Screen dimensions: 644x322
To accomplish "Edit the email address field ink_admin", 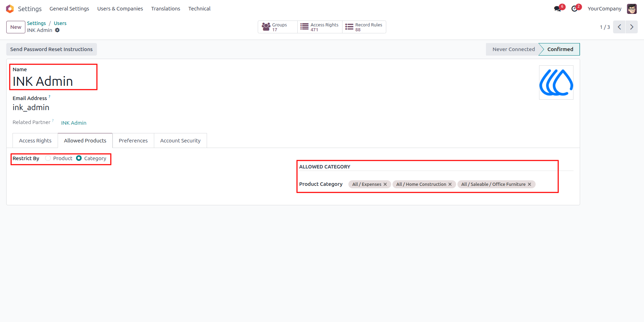I will tap(31, 108).
